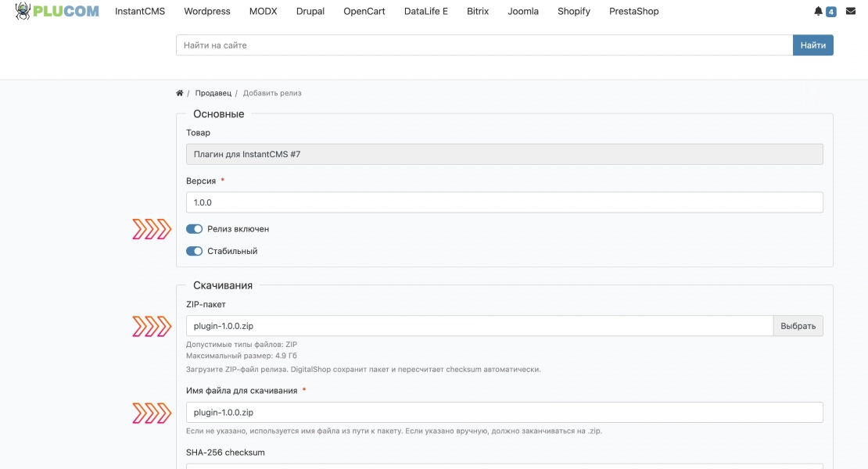Click into the 'Версия' input field
868x469 pixels.
coord(504,202)
